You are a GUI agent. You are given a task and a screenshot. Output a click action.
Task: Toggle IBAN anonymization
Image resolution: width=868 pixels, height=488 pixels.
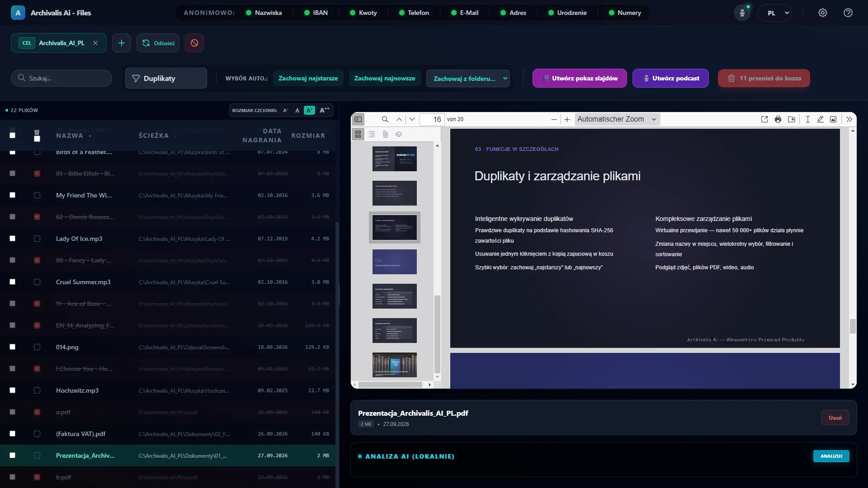(x=316, y=13)
